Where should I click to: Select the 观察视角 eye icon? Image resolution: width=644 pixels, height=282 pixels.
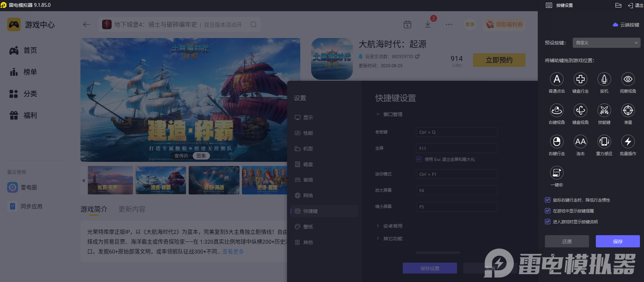(x=628, y=79)
